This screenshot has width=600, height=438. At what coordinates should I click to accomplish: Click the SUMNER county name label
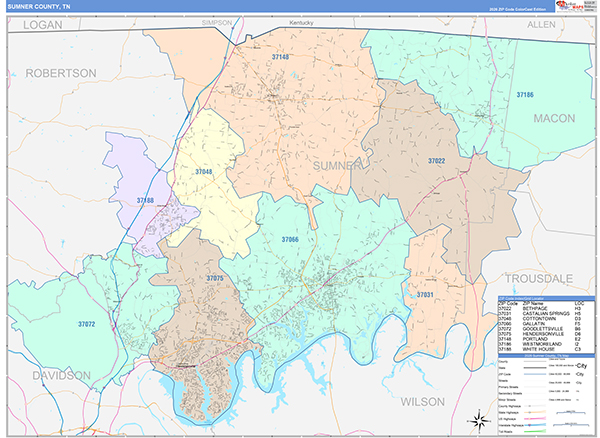(337, 166)
